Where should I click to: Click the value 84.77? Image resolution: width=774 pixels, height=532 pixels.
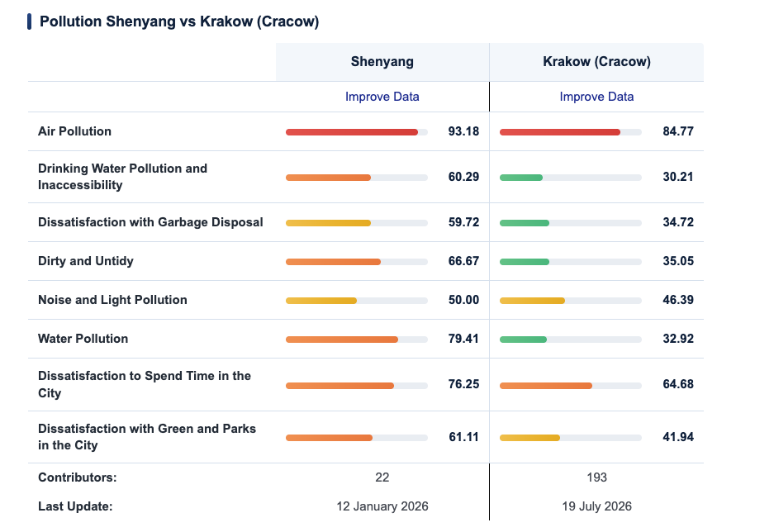(677, 131)
